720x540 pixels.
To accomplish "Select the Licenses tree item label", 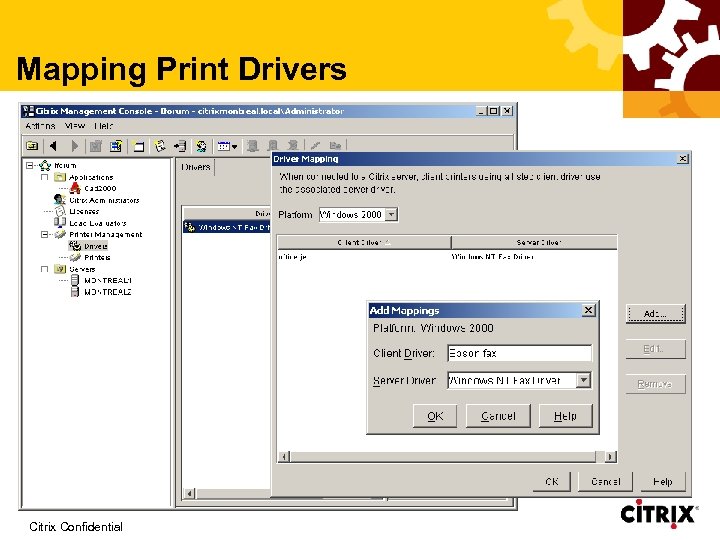I will coord(84,211).
